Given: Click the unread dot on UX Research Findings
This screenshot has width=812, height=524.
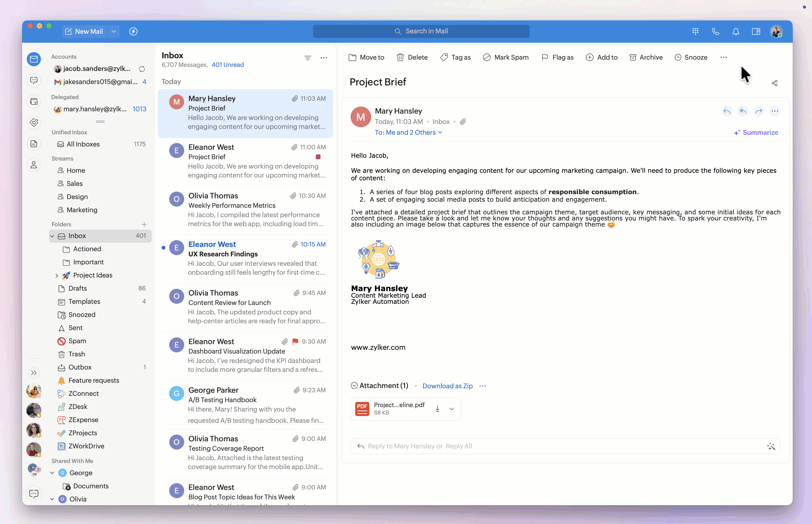Looking at the screenshot, I should [x=164, y=248].
